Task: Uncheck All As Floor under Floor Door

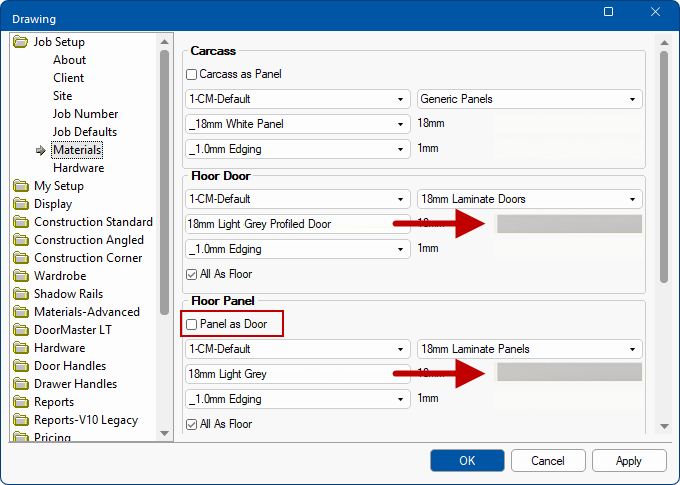Action: (x=192, y=274)
